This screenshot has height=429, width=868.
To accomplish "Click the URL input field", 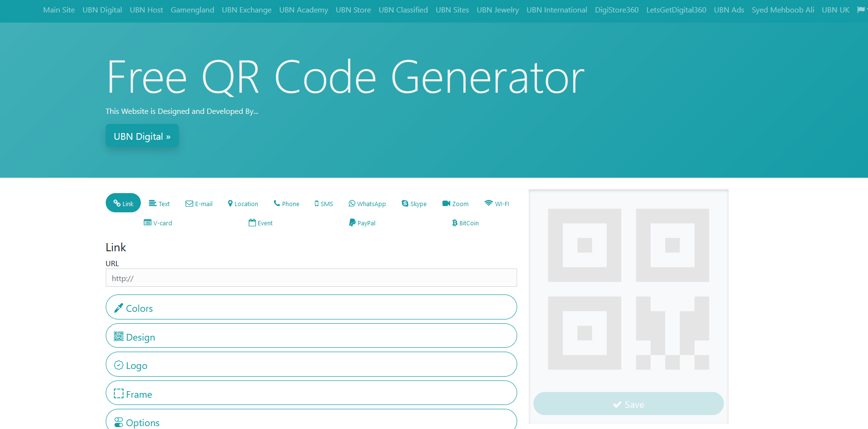I will [311, 278].
